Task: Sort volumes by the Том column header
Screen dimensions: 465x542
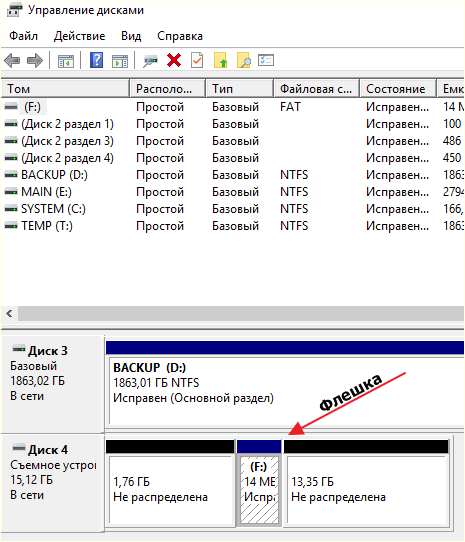Action: (66, 89)
